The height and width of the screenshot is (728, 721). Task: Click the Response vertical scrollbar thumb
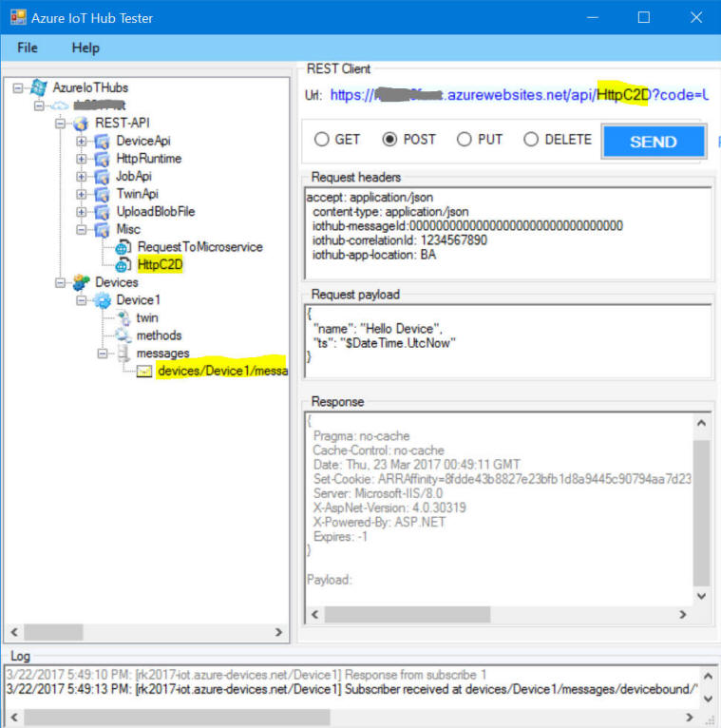click(701, 512)
